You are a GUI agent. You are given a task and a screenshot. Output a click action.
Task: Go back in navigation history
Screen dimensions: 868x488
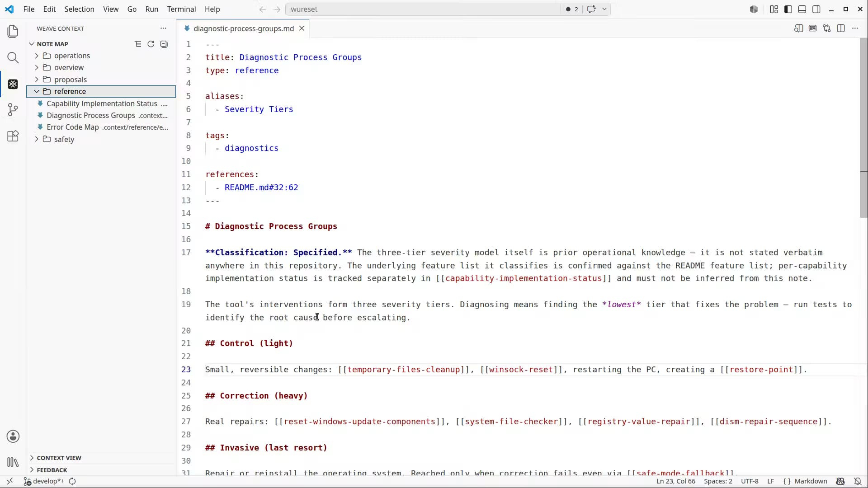263,9
